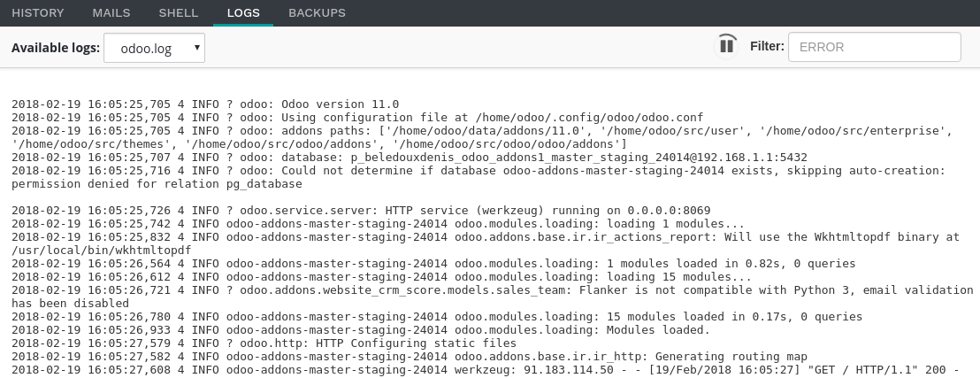Viewport: 980px width, 378px height.
Task: Click the 'loading 1 modules...' log line
Action: click(379, 224)
